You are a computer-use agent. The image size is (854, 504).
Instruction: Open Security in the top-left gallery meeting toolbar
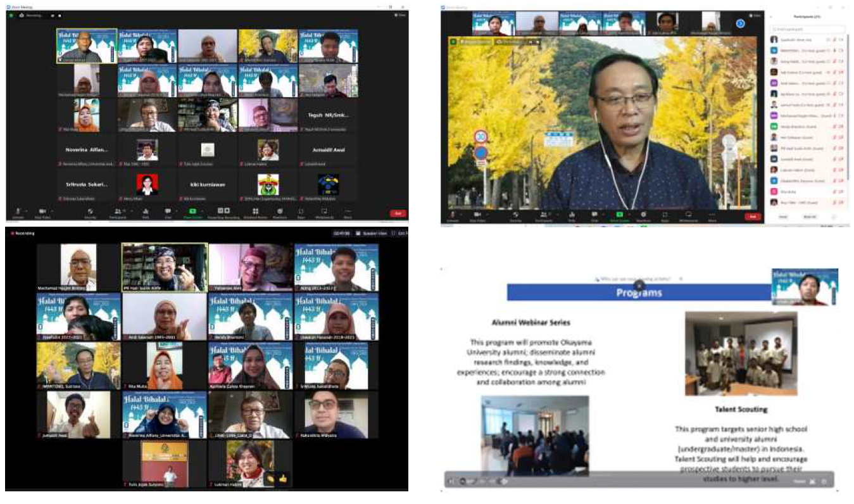[x=90, y=212]
